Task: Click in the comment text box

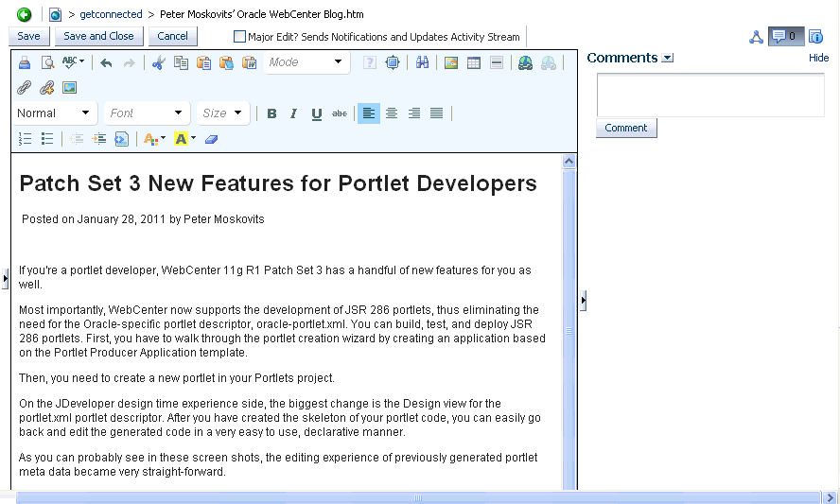Action: tap(711, 95)
